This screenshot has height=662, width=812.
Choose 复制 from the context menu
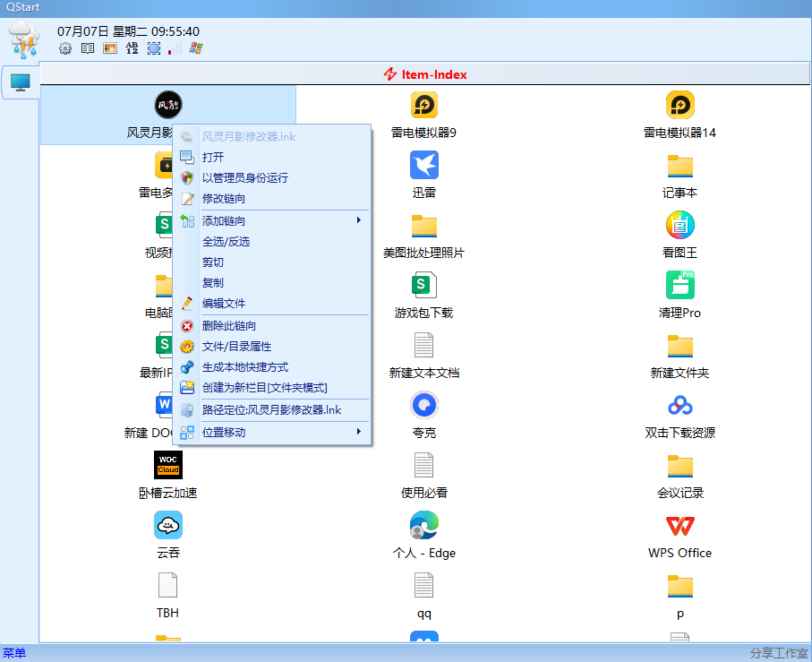[272, 283]
